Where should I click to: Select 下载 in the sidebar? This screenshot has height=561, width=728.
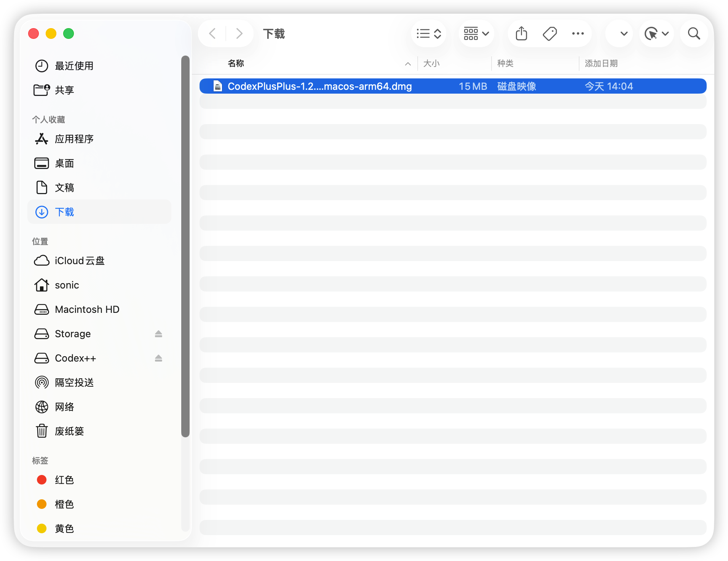[x=99, y=212]
